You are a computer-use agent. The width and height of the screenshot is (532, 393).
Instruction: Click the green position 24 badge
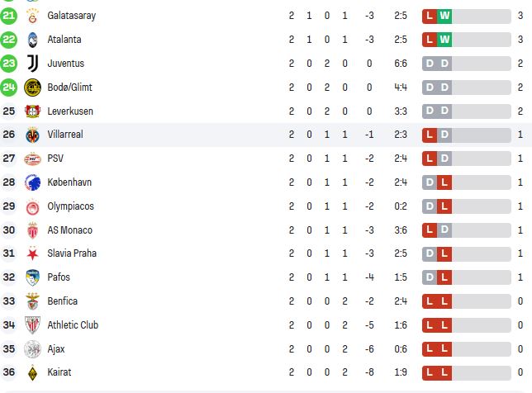[10, 88]
